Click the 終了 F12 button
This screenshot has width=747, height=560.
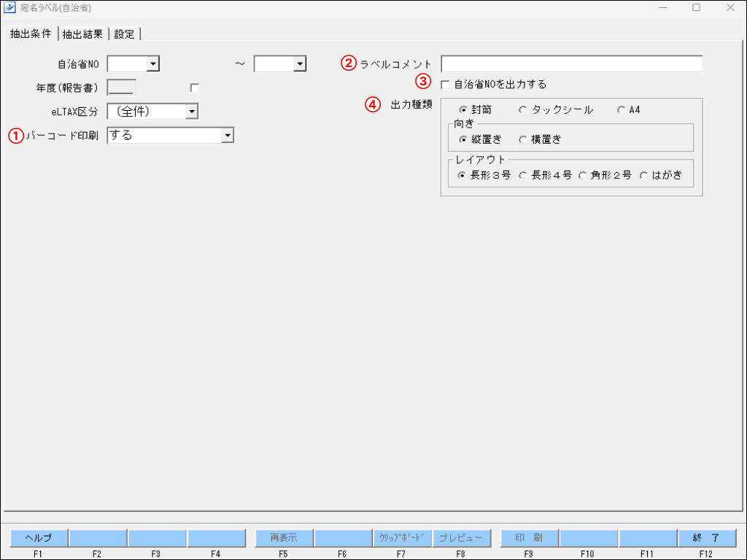coord(706,538)
